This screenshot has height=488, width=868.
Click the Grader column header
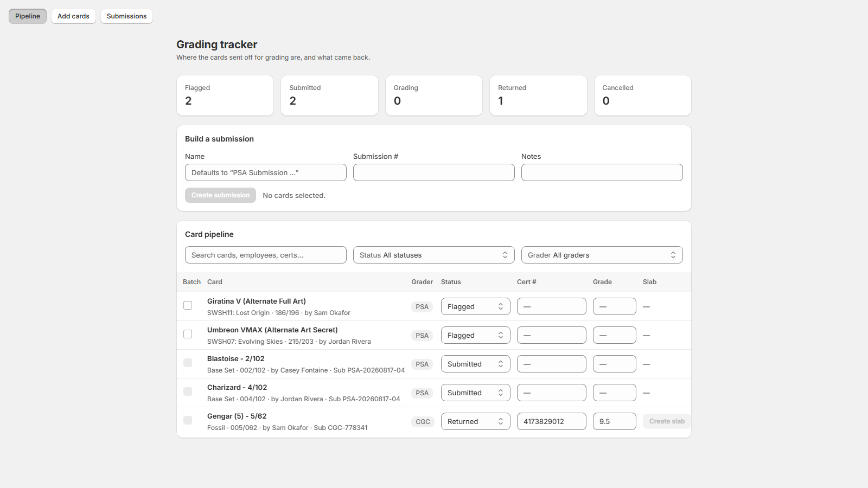pyautogui.click(x=422, y=282)
